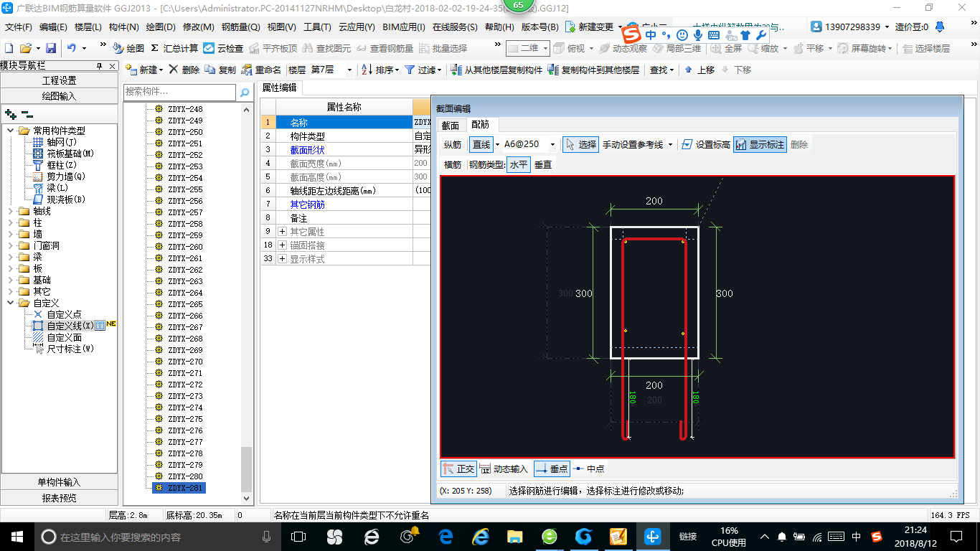This screenshot has width=980, height=551.
Task: Expand 其它属性 property row
Action: [283, 232]
